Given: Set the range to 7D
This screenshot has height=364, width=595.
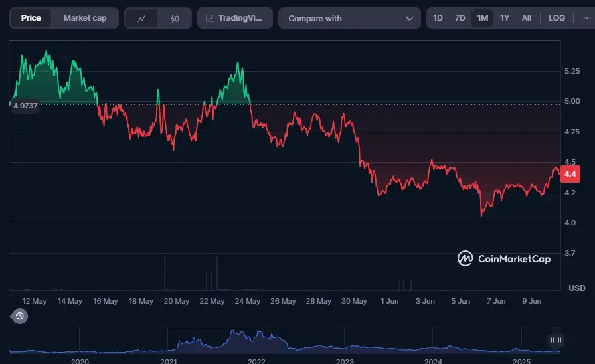Looking at the screenshot, I should 460,18.
